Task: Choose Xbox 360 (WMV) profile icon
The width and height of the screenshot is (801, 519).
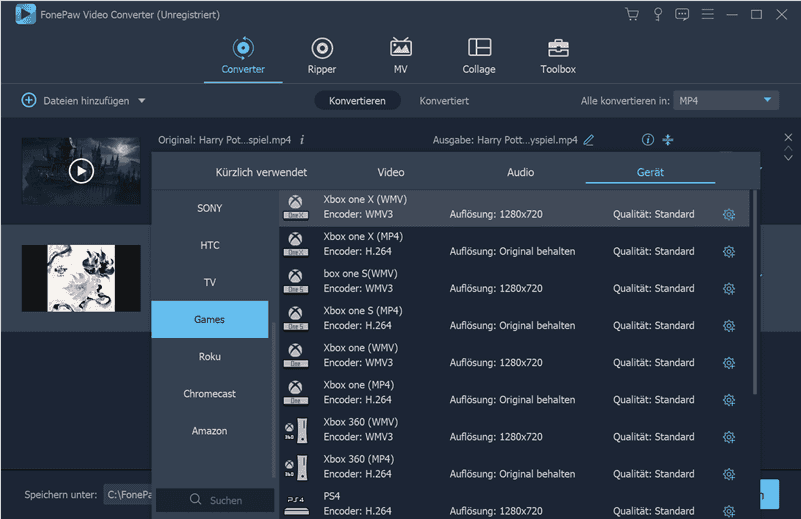Action: [x=296, y=430]
